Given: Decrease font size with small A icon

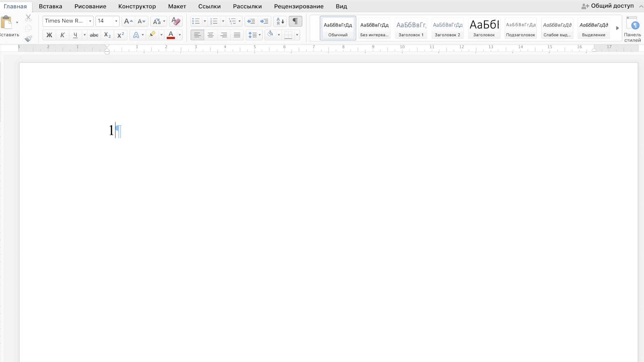Looking at the screenshot, I should [141, 21].
